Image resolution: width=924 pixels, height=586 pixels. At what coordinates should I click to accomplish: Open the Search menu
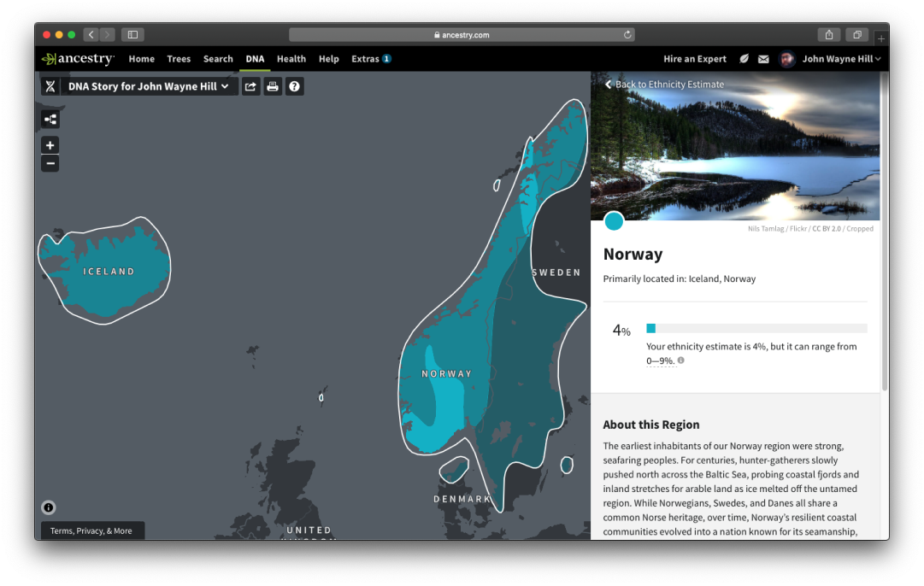[218, 59]
